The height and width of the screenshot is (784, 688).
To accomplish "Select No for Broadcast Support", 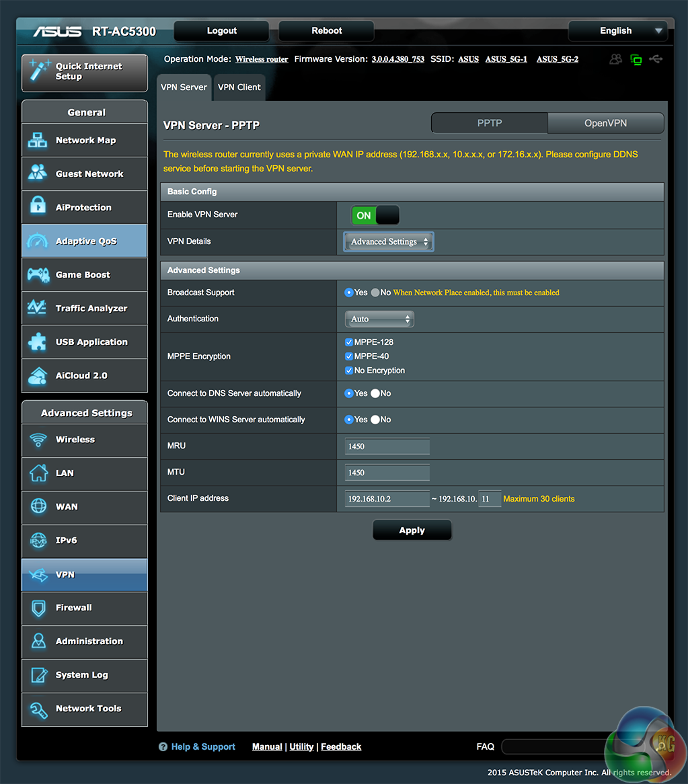I will point(375,292).
